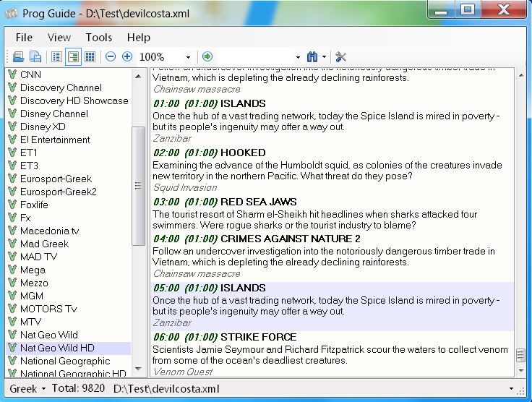The height and width of the screenshot is (402, 532).
Task: Click channel list scrollbar up arrow
Action: click(138, 77)
